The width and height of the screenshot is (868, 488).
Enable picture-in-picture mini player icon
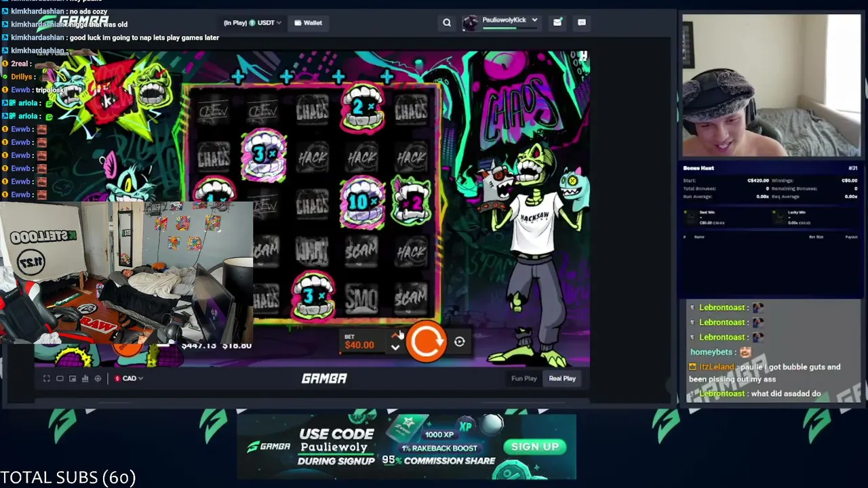coord(73,378)
